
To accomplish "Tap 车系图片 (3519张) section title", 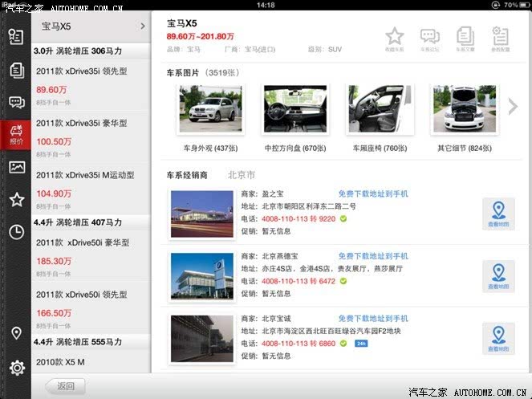I will pos(204,73).
